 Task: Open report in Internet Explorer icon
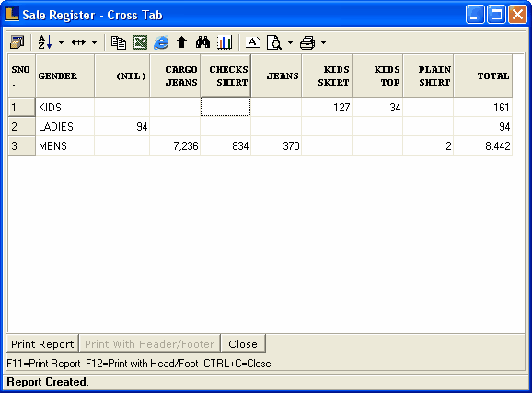tap(161, 42)
